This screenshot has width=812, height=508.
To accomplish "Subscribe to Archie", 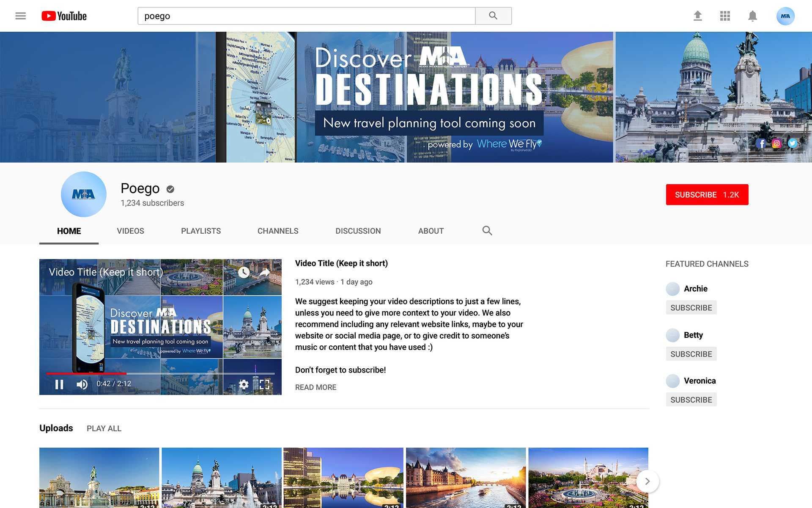I will pos(691,308).
